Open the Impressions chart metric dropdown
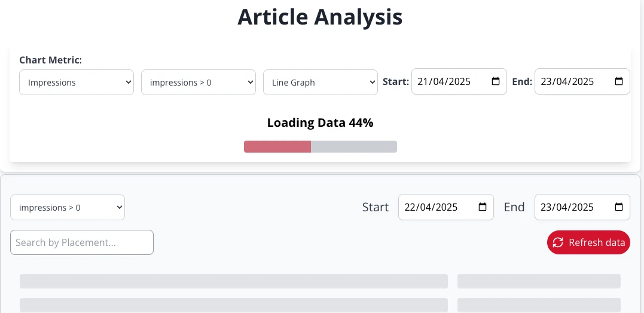 click(77, 83)
